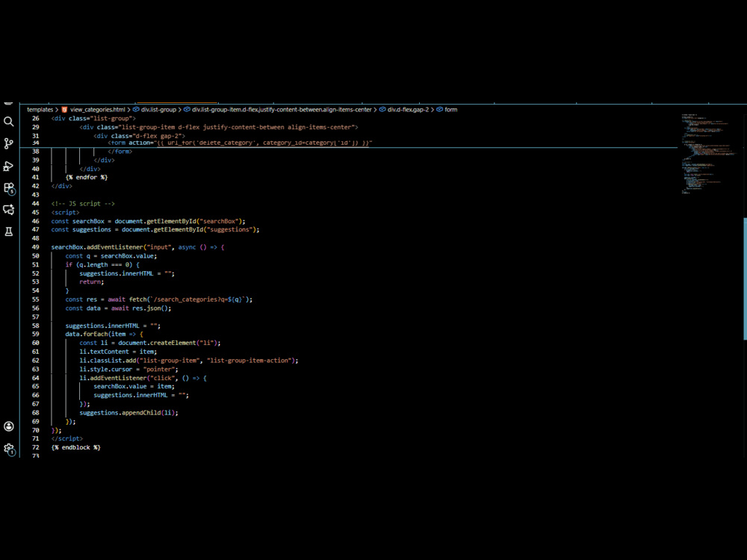Viewport: 747px width, 560px height.
Task: Click the fetch '/search_categories?q=${q}' line
Action: (x=158, y=299)
